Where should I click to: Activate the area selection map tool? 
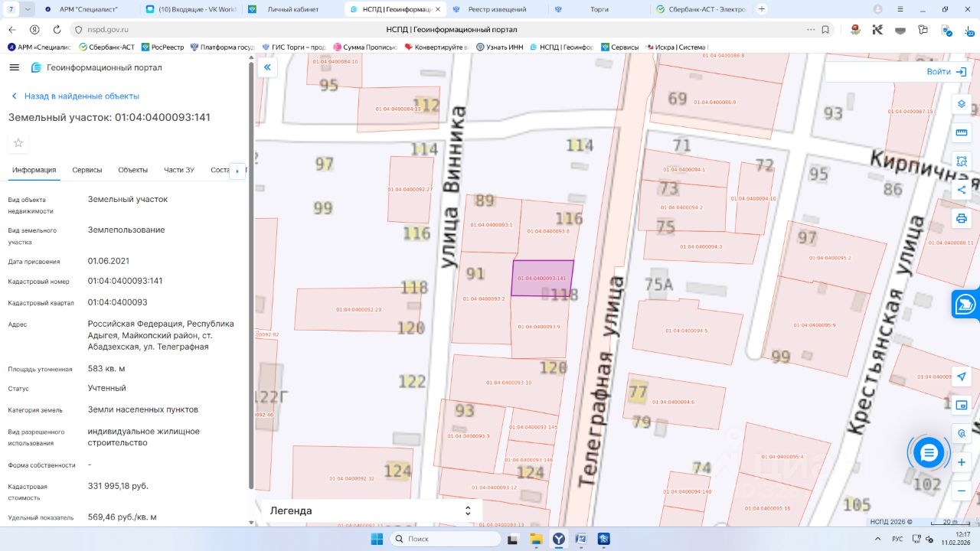(962, 161)
